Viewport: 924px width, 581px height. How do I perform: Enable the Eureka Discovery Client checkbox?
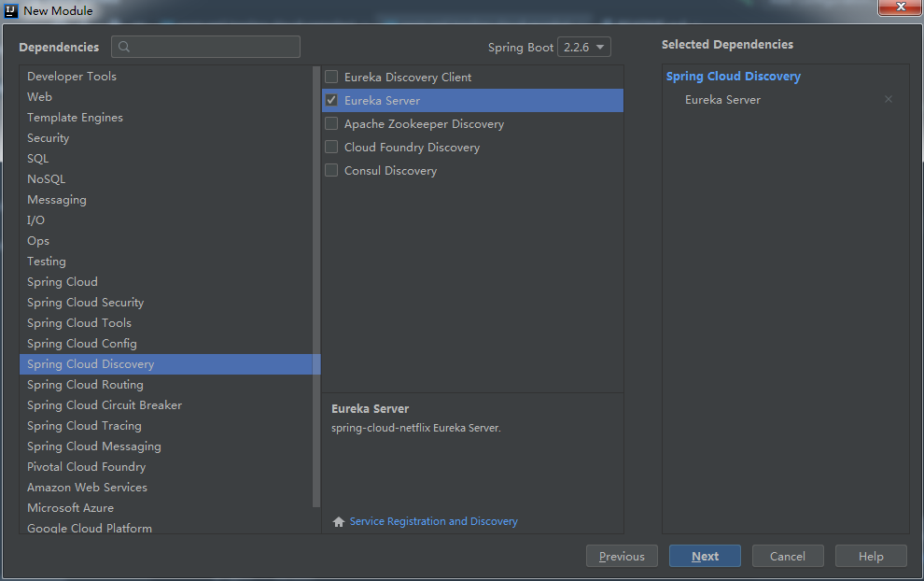coord(330,77)
